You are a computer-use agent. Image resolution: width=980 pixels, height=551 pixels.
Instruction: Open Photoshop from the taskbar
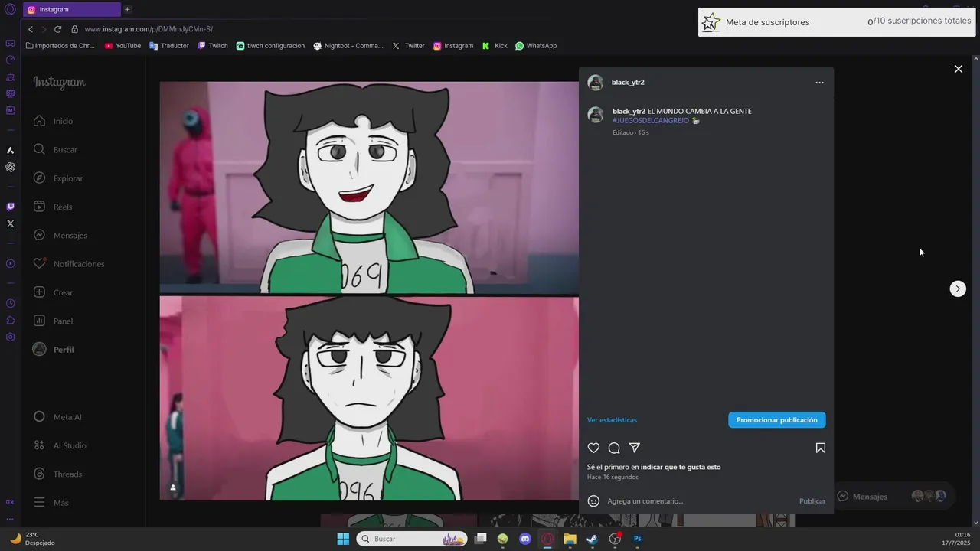point(637,539)
